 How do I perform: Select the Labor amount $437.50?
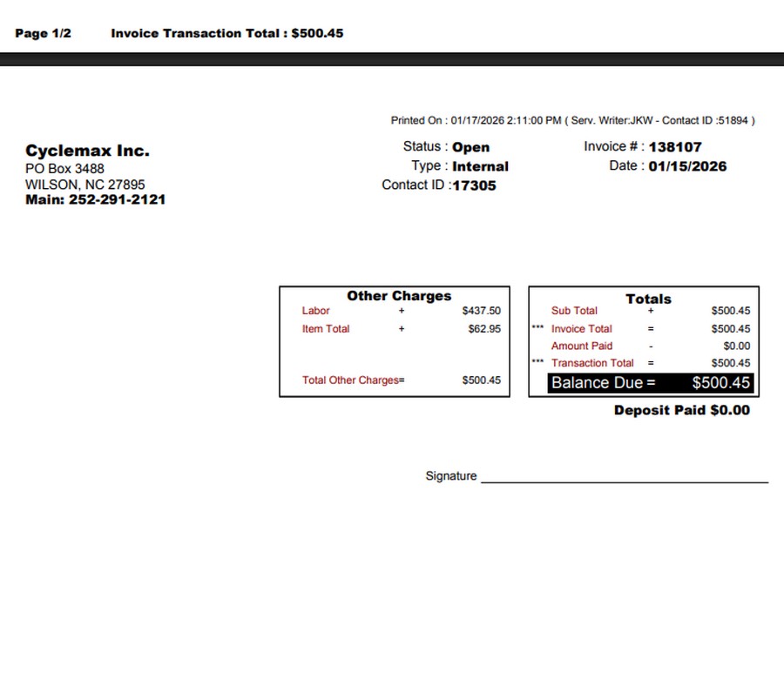(481, 311)
